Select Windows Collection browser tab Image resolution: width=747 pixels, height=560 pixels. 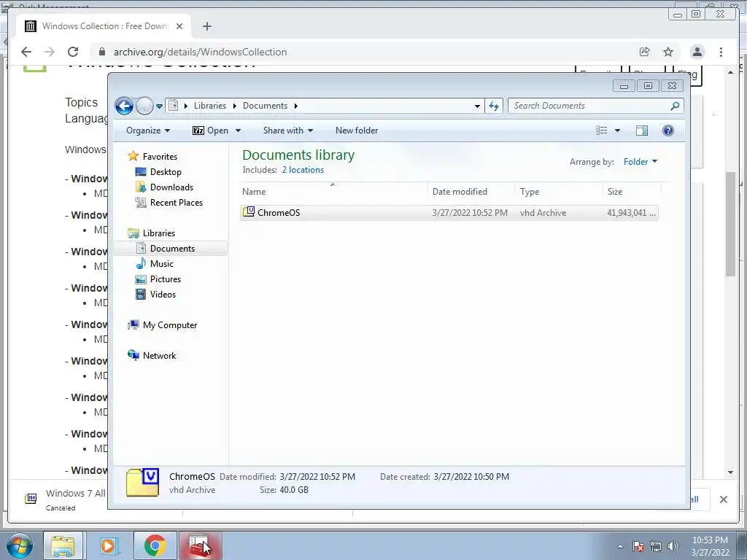tap(104, 26)
